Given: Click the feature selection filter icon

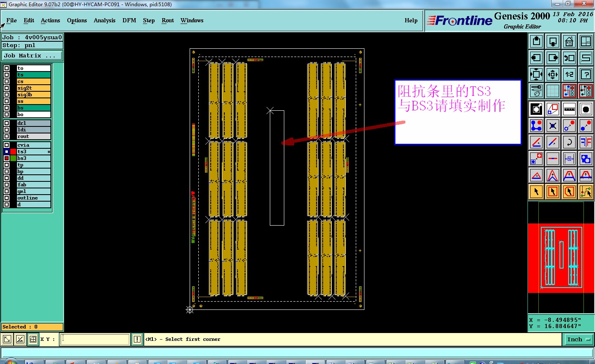Looking at the screenshot, I should pos(569,91).
